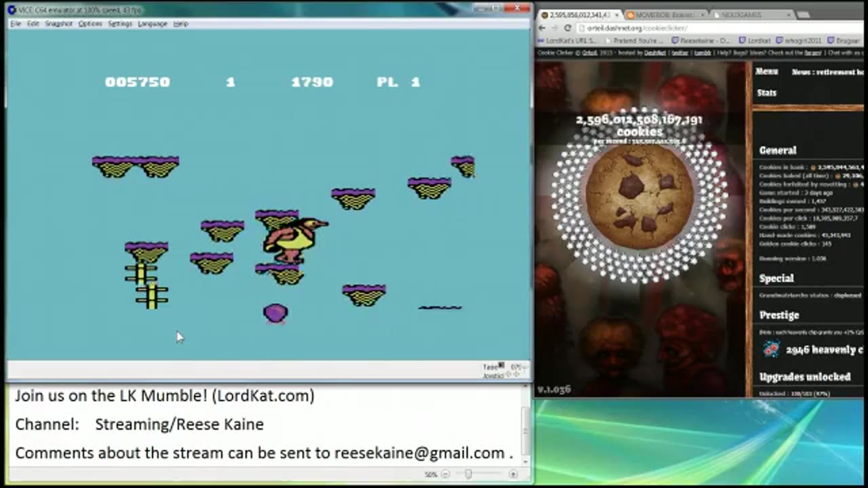Viewport: 868px width, 488px height.
Task: Click the 50% zoom level label
Action: click(431, 474)
